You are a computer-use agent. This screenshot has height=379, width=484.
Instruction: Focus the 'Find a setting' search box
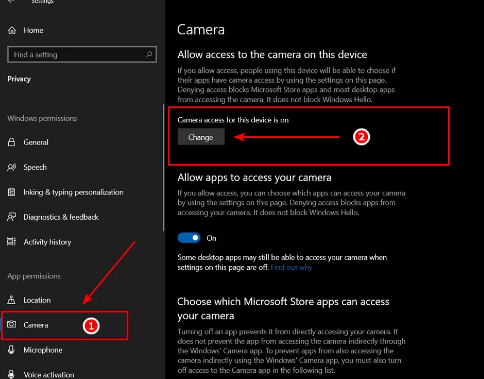[x=82, y=54]
